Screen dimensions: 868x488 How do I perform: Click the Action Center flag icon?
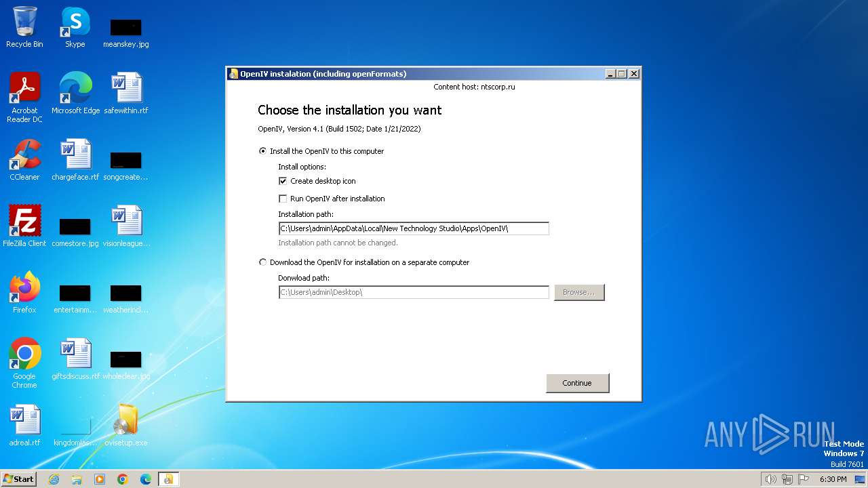tap(804, 479)
